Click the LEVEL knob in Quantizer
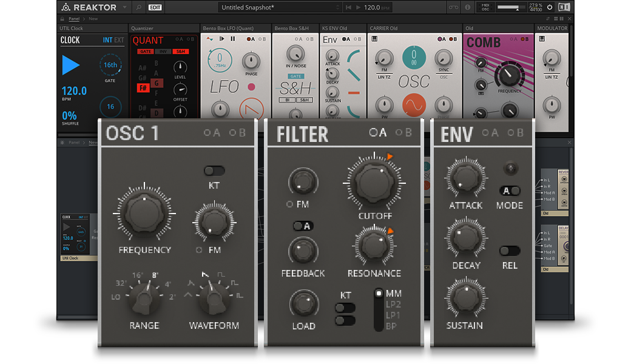 point(180,67)
